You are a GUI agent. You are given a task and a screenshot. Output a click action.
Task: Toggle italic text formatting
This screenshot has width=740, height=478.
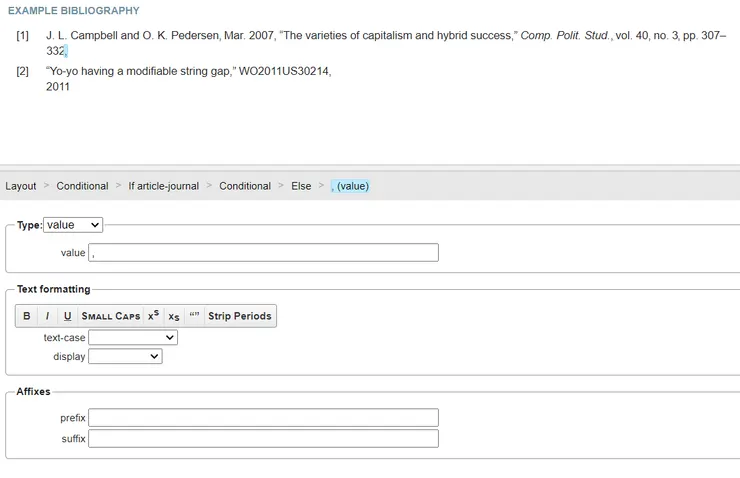[x=47, y=316]
